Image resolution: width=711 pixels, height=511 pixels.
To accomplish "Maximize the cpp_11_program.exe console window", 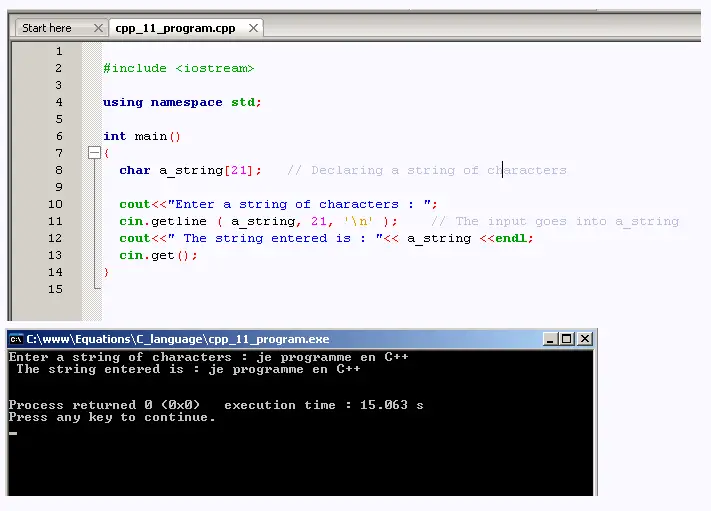I will [x=567, y=339].
